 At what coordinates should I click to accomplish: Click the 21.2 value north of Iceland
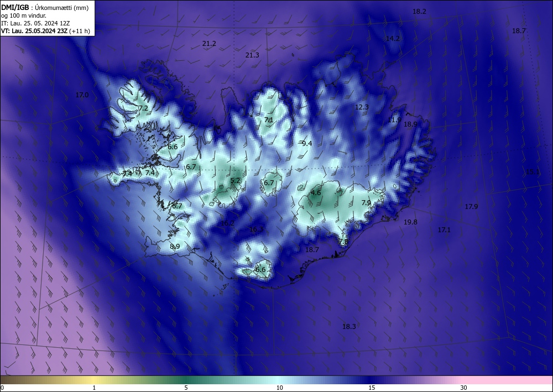209,44
